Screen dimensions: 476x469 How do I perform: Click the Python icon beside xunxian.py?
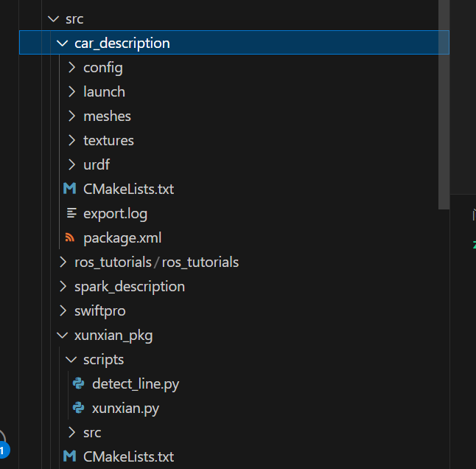[78, 408]
